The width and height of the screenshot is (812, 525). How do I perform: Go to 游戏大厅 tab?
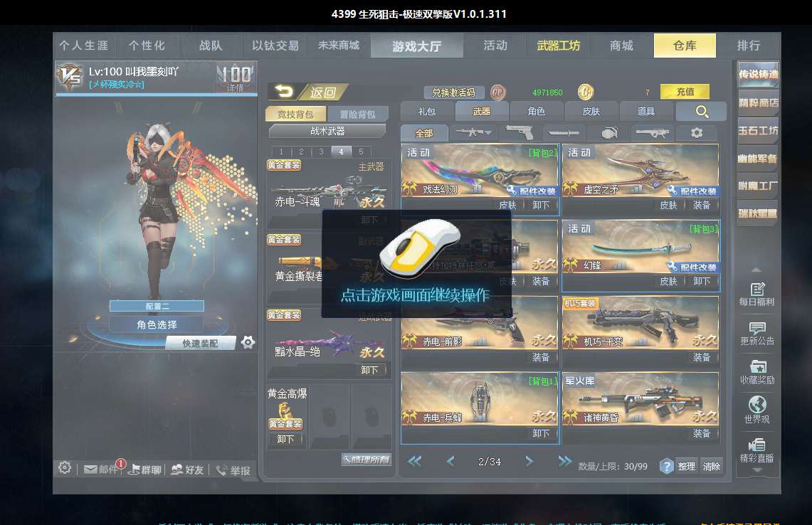(x=417, y=46)
